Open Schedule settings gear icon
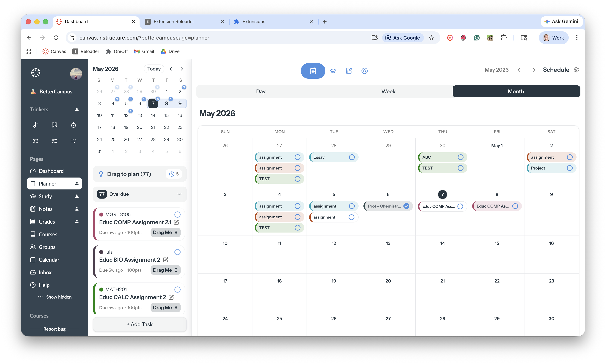The image size is (606, 364). [x=576, y=70]
